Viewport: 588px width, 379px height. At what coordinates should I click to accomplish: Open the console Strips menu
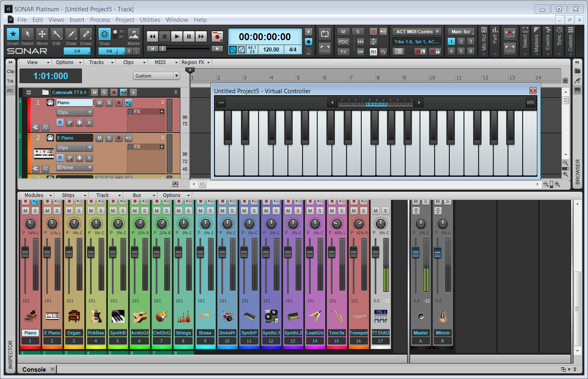pyautogui.click(x=71, y=195)
